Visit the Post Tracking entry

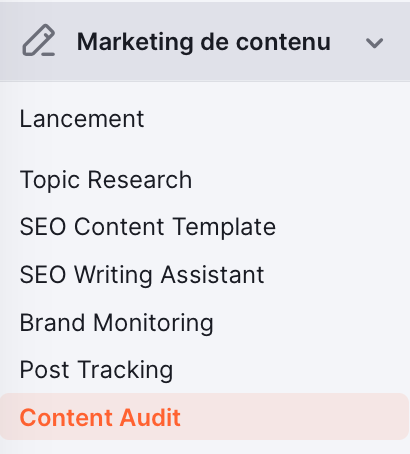(96, 370)
